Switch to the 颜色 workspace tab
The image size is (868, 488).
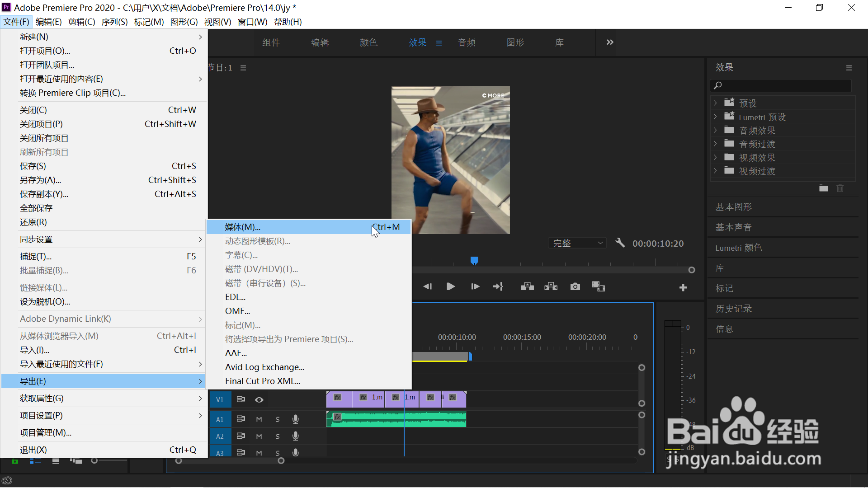[x=368, y=42]
